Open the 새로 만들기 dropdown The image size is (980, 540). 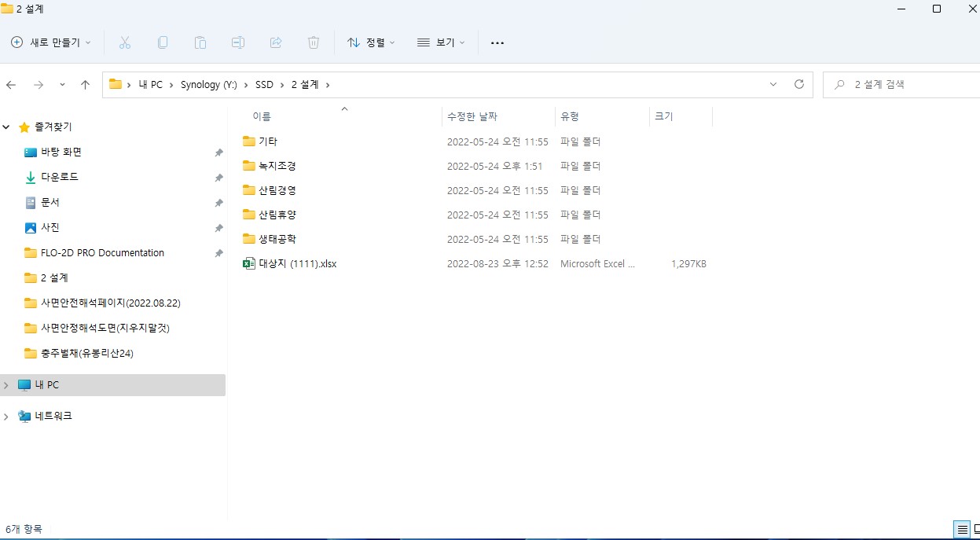(51, 42)
